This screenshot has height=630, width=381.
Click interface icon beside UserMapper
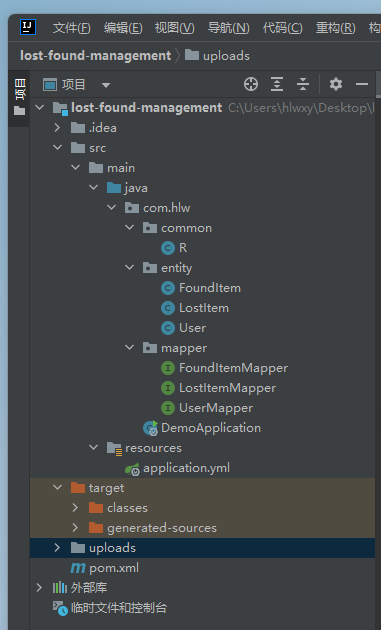click(x=168, y=408)
